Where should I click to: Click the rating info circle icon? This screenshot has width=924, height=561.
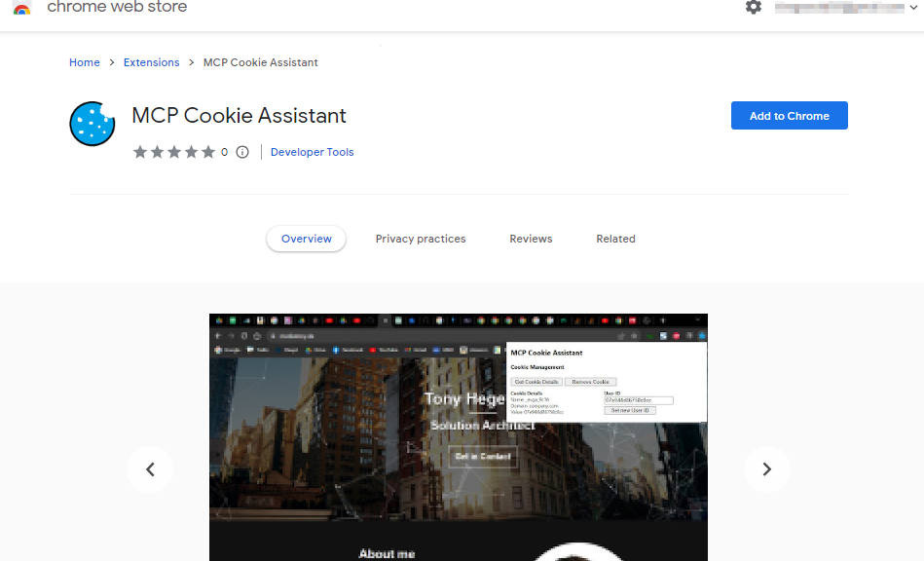point(242,152)
